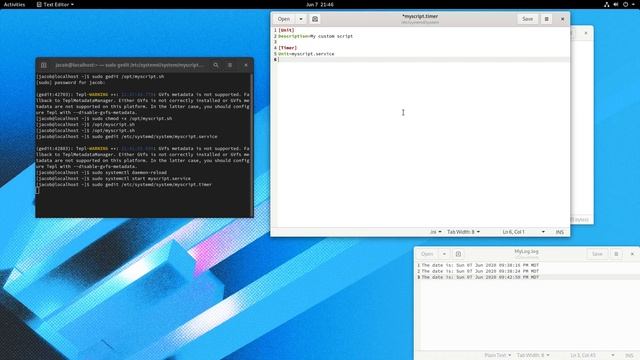Viewport: 640px width, 360px height.
Task: Open Ln 3 position dropdown in MyLog.log
Action: click(x=592, y=356)
